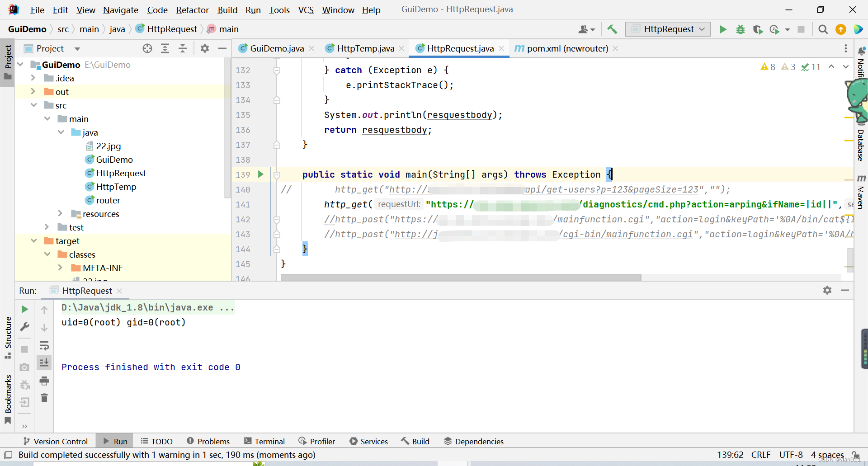Open the Services tool window
The width and height of the screenshot is (868, 466).
pos(369,442)
